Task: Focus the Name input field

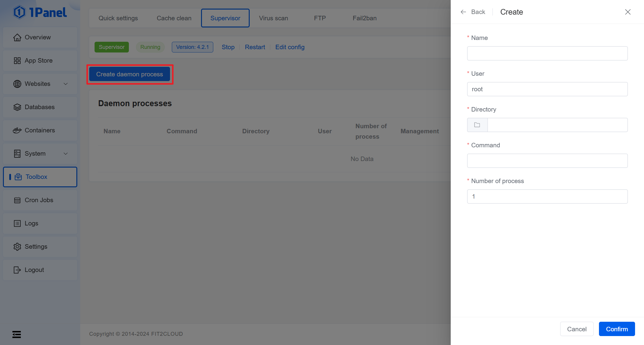Action: click(x=547, y=53)
